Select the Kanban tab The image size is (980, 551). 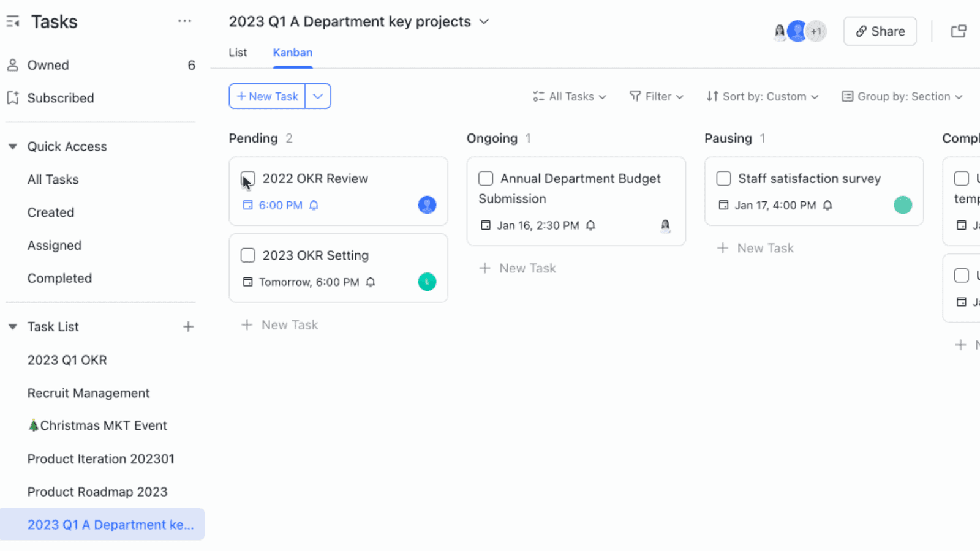[x=292, y=53]
